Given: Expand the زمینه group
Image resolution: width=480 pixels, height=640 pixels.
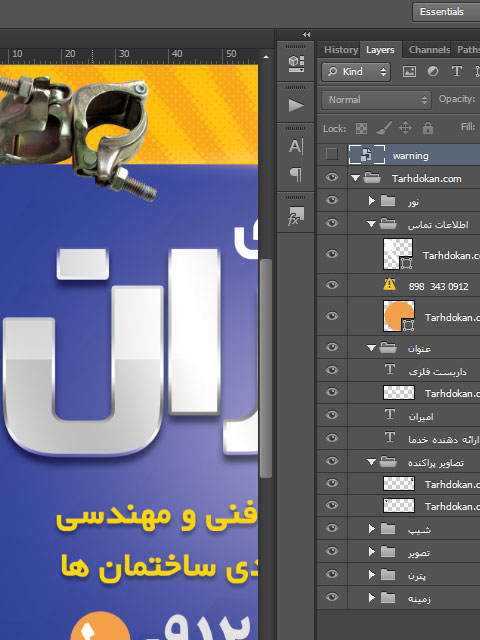Looking at the screenshot, I should pyautogui.click(x=371, y=598).
